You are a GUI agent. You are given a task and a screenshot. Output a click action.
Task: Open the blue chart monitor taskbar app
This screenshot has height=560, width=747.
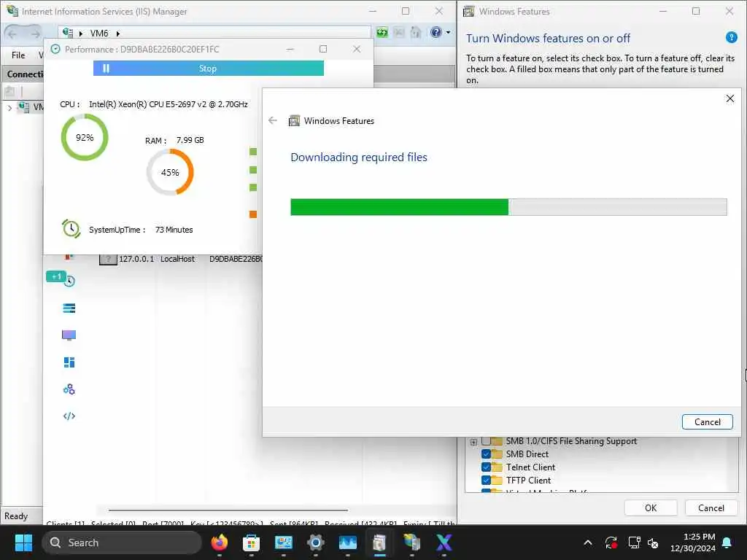pyautogui.click(x=348, y=542)
